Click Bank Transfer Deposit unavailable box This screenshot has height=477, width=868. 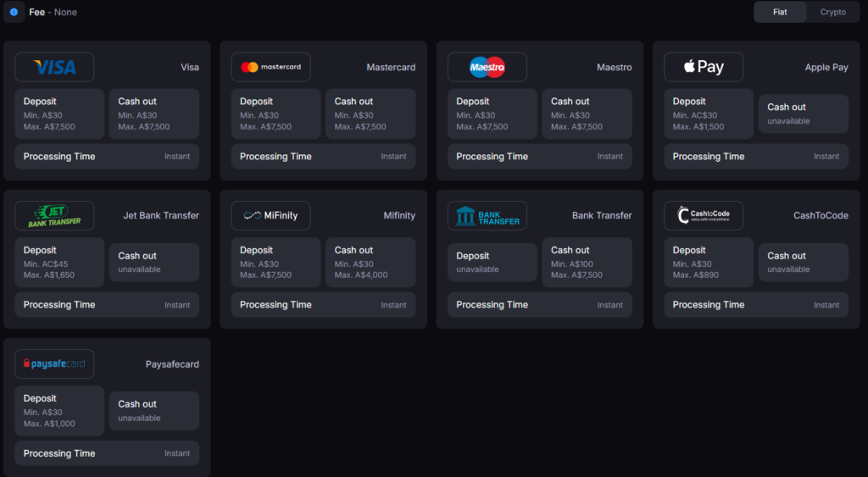492,263
